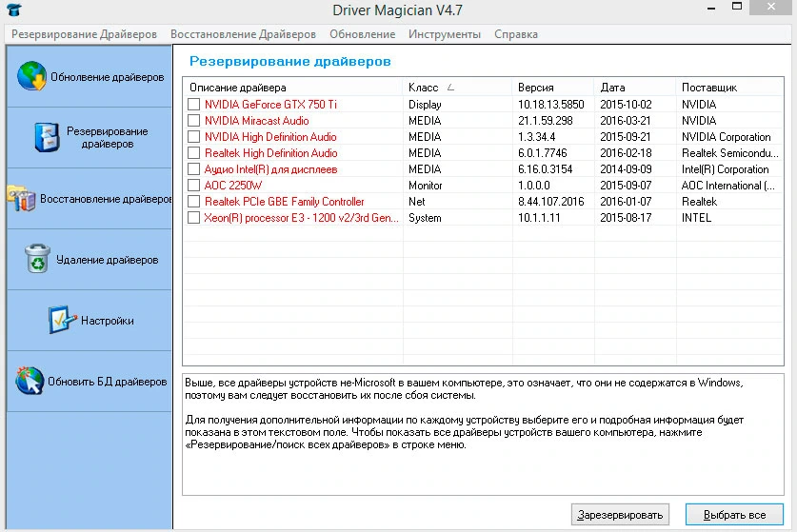Select the NVIDIA GeForce GTX 750 Ti driver name
Screen dimensions: 797x532
[270, 104]
